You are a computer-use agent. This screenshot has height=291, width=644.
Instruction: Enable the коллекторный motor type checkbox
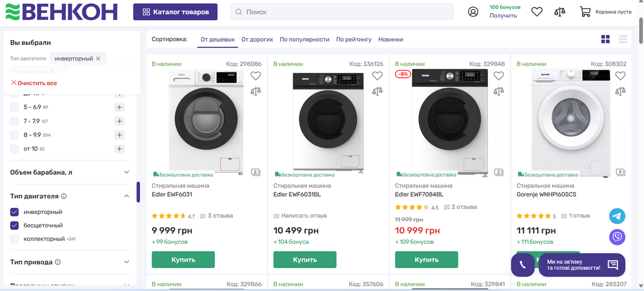[14, 238]
